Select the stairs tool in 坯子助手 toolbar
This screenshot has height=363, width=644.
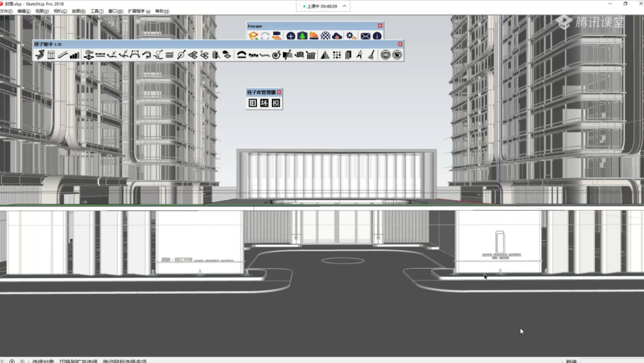[39, 55]
